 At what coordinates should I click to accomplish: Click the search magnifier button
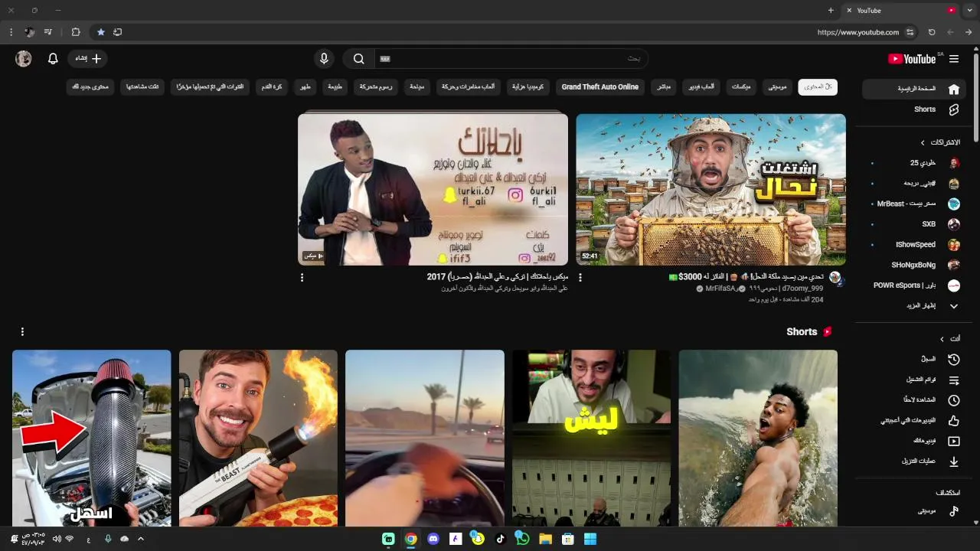click(358, 59)
